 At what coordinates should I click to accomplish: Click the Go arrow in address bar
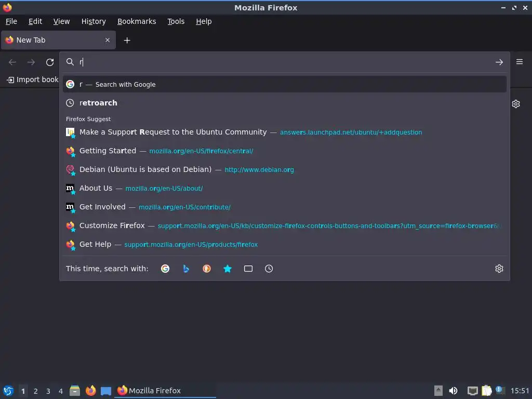[499, 62]
